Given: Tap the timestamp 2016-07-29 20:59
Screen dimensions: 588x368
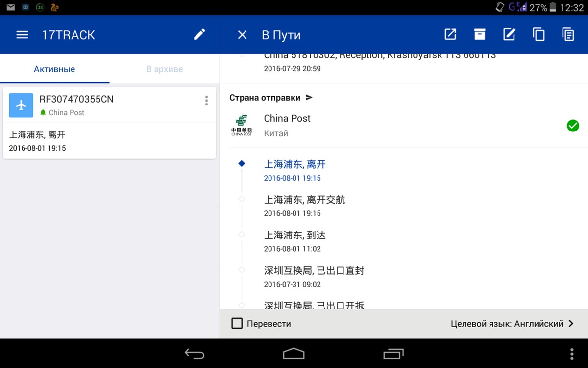Looking at the screenshot, I should pyautogui.click(x=293, y=69).
